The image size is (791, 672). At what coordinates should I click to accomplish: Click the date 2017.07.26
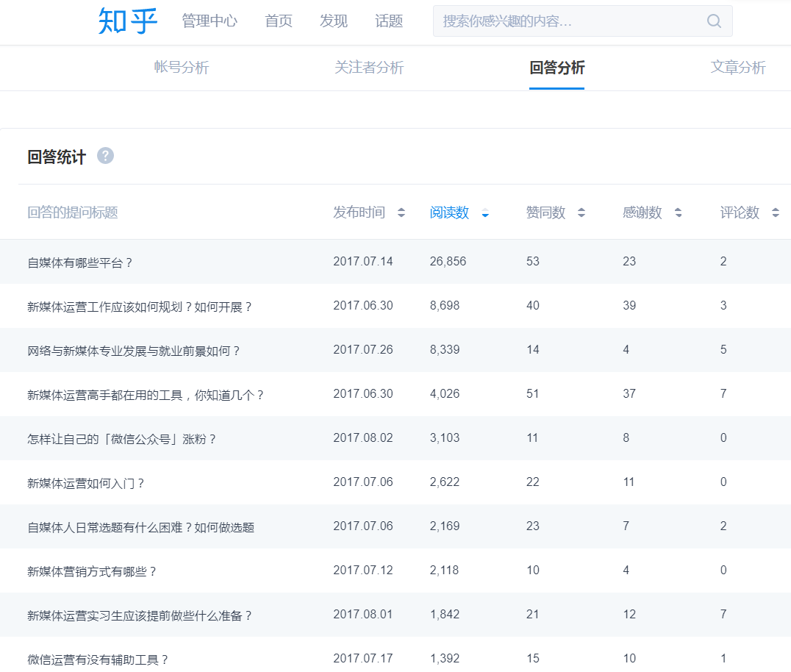pyautogui.click(x=363, y=350)
